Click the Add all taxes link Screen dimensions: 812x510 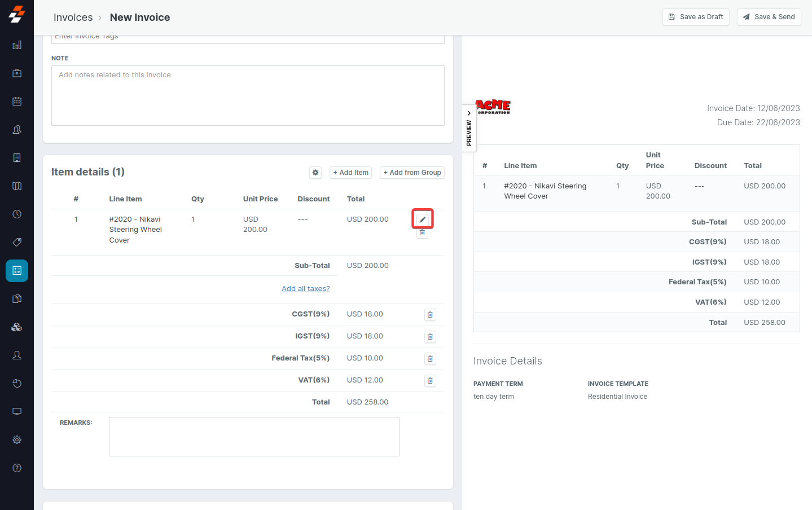(305, 289)
